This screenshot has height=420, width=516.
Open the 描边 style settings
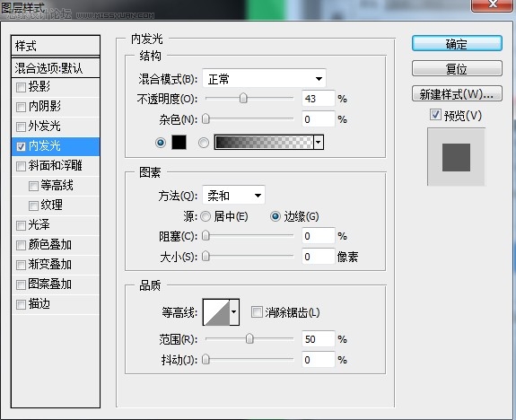[x=39, y=304]
